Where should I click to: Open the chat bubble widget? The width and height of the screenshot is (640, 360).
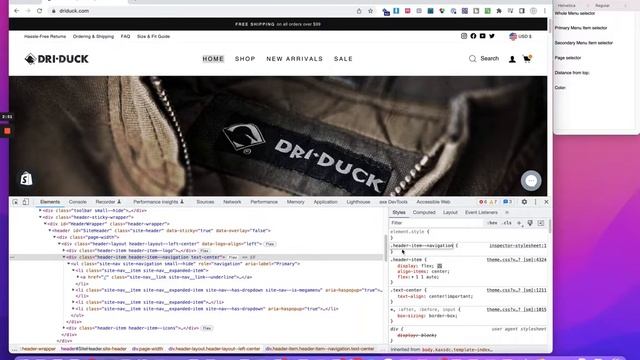[531, 180]
